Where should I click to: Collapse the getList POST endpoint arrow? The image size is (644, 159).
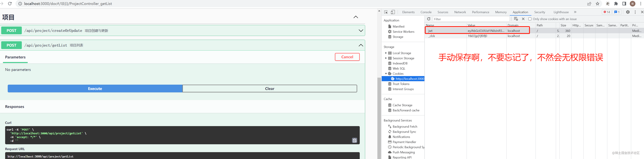pos(361,45)
